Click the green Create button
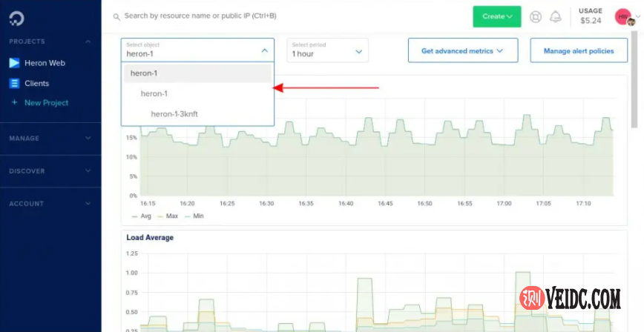 [497, 16]
